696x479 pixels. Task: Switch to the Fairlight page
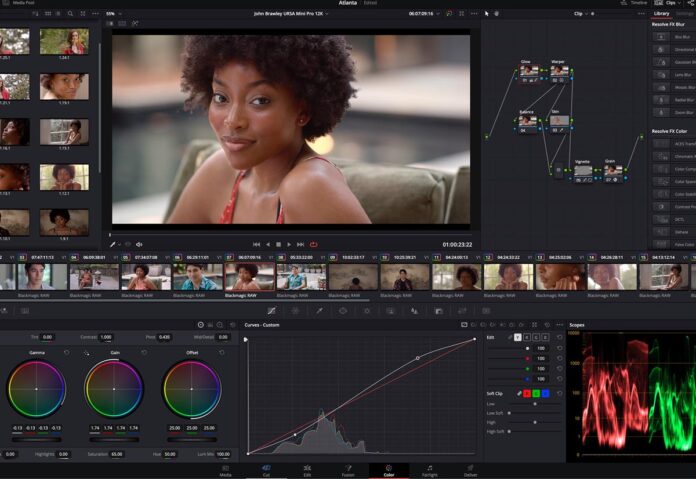430,471
